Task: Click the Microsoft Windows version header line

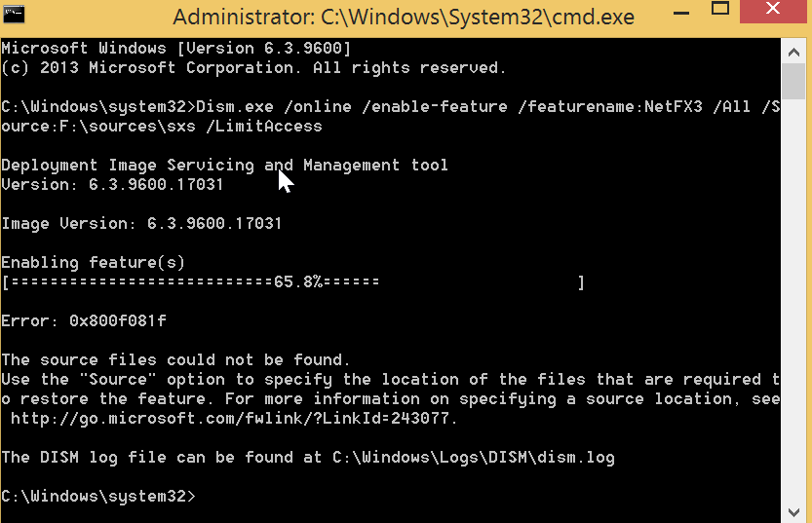Action: coord(176,48)
